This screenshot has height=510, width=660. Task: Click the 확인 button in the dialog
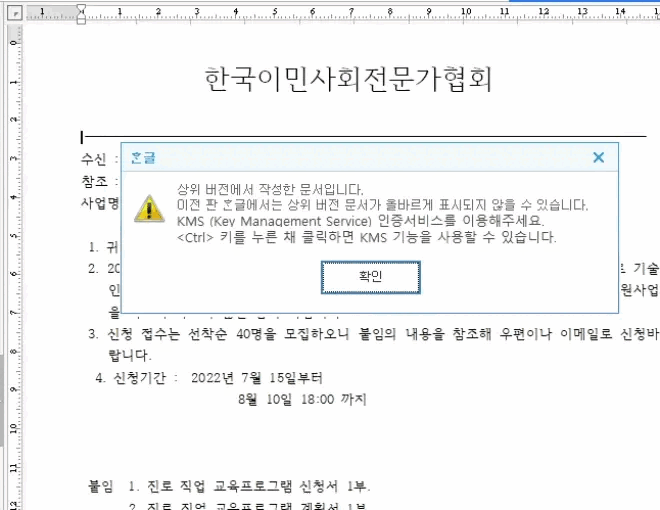point(370,276)
